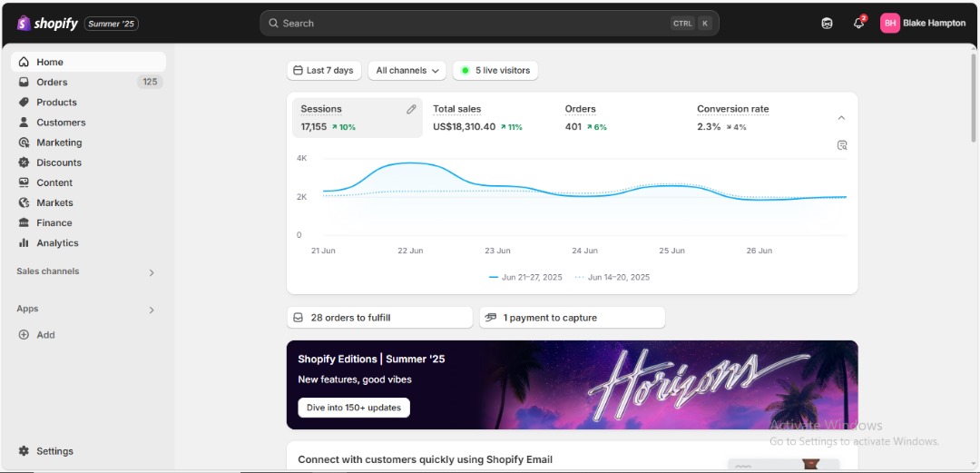This screenshot has height=473, width=980.
Task: Click the page vertical scrollbar
Action: point(974,98)
